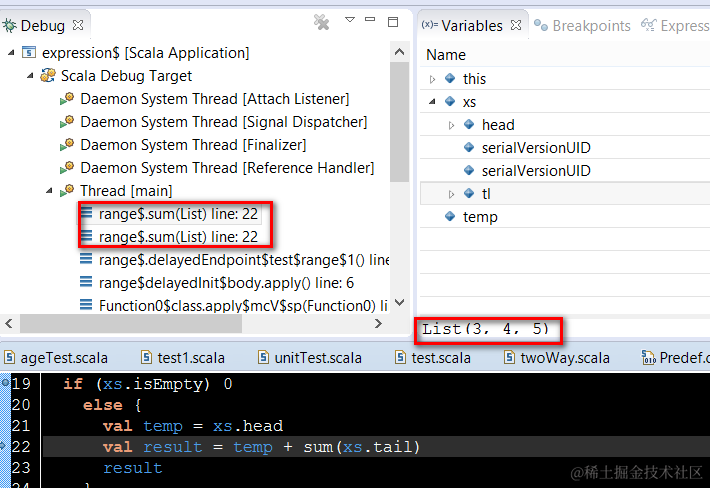
Task: Click Debug view scroll down arrow
Action: pos(399,302)
